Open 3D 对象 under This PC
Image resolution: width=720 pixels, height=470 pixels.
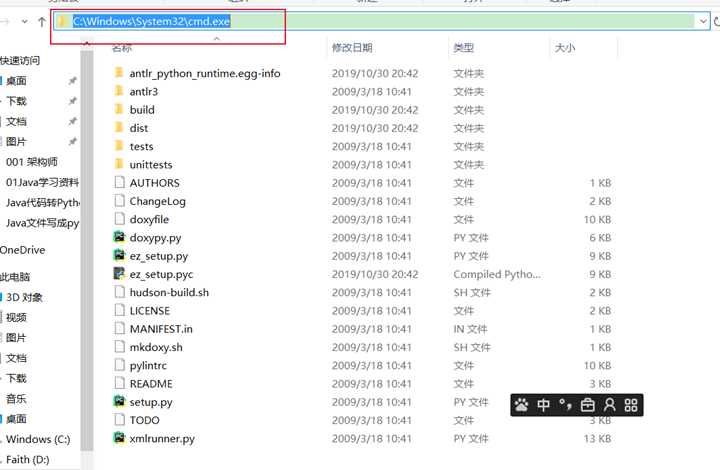point(24,297)
